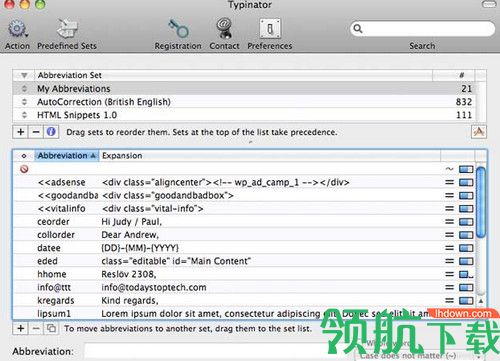The height and width of the screenshot is (361, 500).
Task: Select the lipsum1 abbreviation
Action: [244, 313]
